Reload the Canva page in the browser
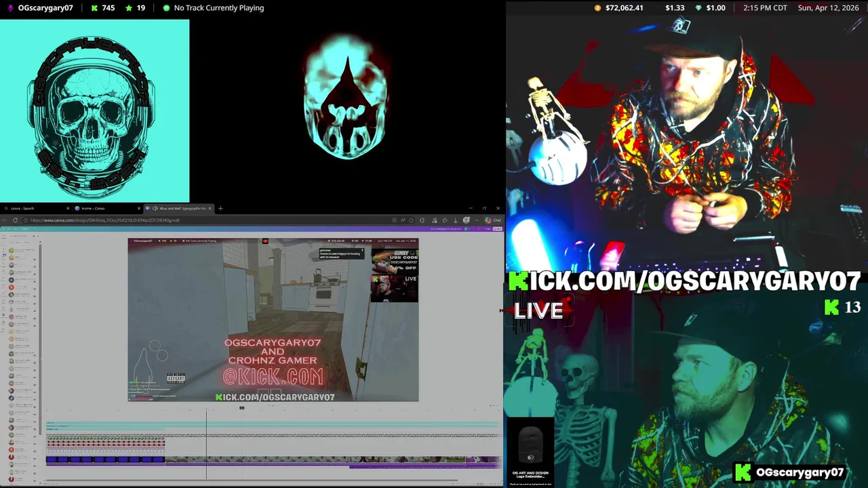This screenshot has height=488, width=868. 15,220
